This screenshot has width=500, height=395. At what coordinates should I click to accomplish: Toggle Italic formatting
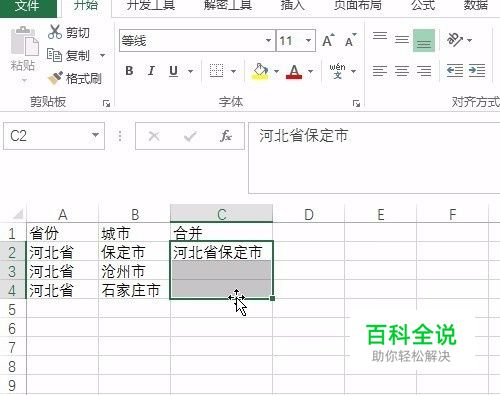(151, 71)
